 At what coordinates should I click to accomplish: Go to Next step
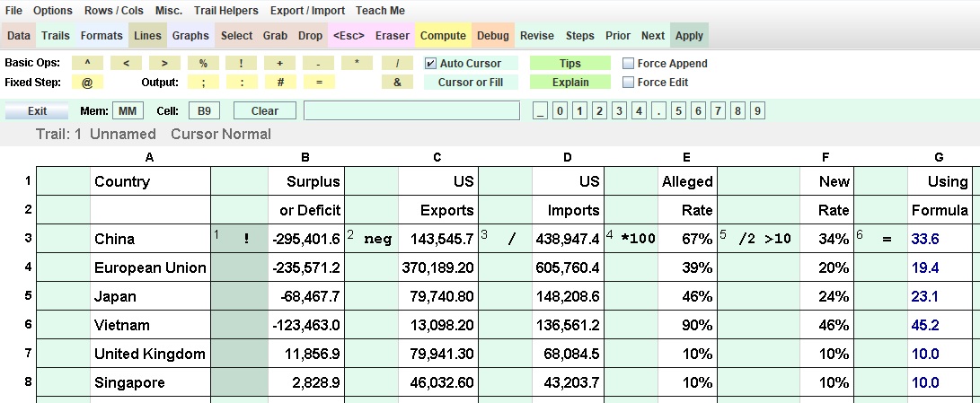coord(652,36)
